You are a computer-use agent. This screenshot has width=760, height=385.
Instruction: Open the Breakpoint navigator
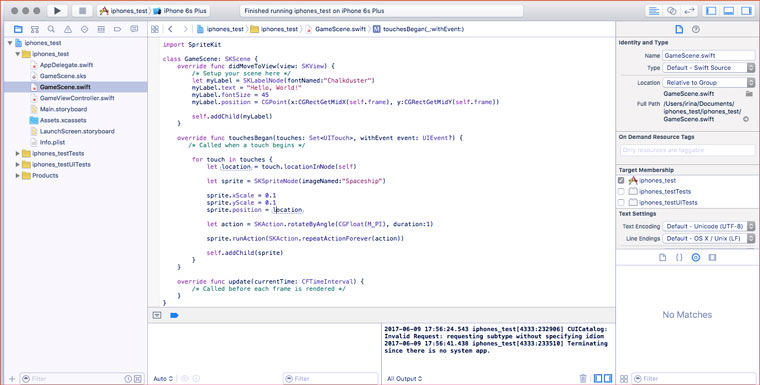(117, 29)
